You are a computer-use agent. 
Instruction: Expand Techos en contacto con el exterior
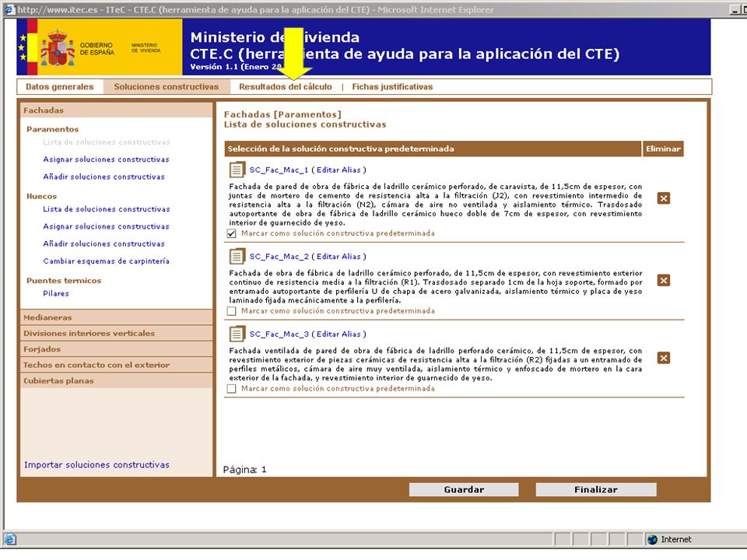pyautogui.click(x=116, y=365)
